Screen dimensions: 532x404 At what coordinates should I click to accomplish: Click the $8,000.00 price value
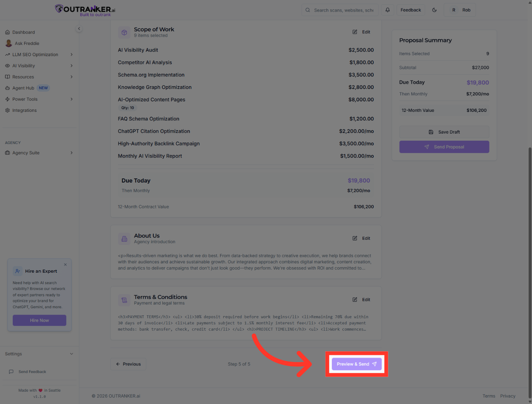pos(361,100)
